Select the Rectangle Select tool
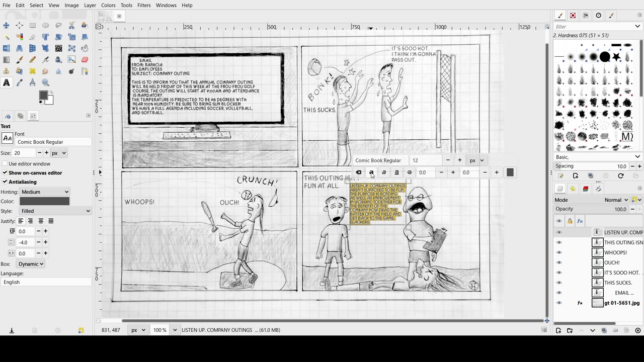Screen dimensions: 644x362 point(33,25)
